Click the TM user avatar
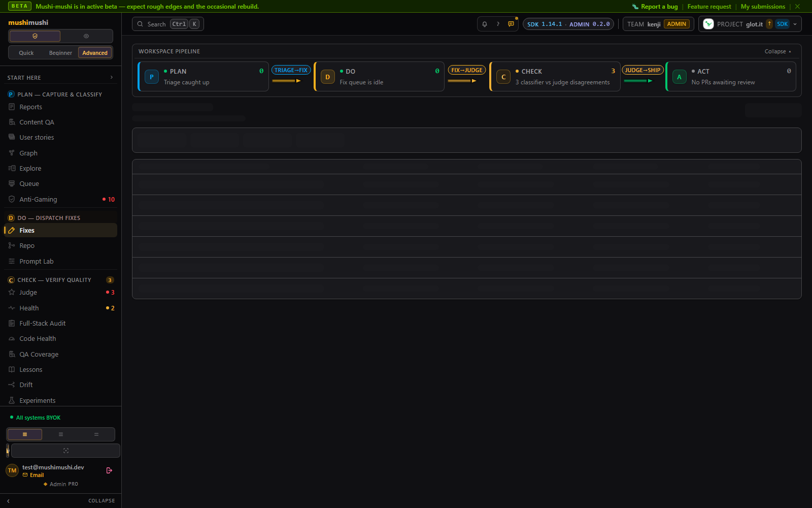This screenshot has height=508, width=812. click(x=12, y=470)
